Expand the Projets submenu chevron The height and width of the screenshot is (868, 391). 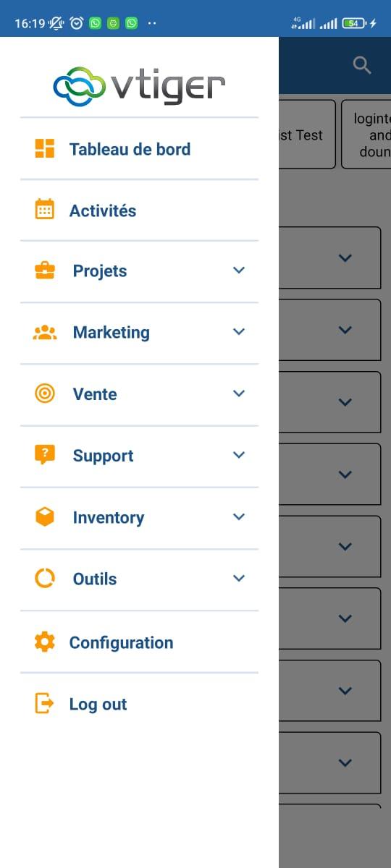pos(240,271)
